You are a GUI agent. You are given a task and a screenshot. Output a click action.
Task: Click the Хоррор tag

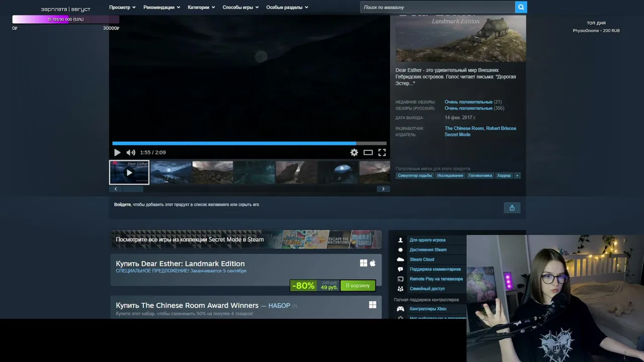tap(504, 175)
